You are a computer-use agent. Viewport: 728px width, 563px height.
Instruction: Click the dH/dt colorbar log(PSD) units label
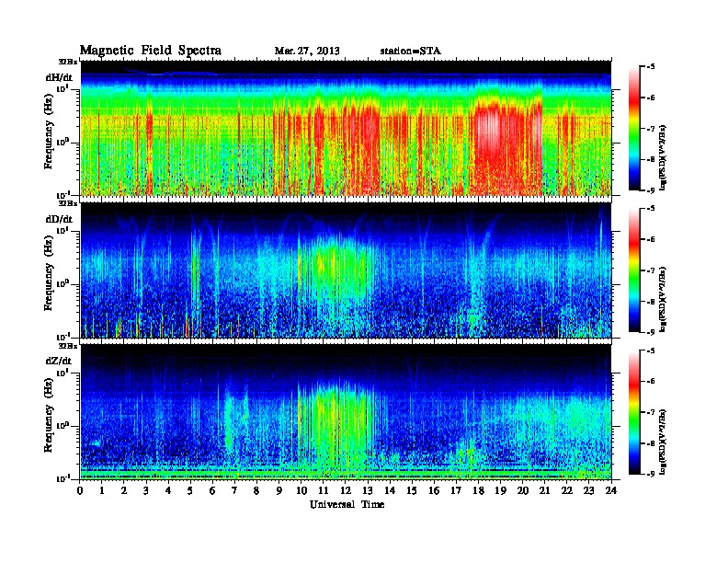(663, 157)
